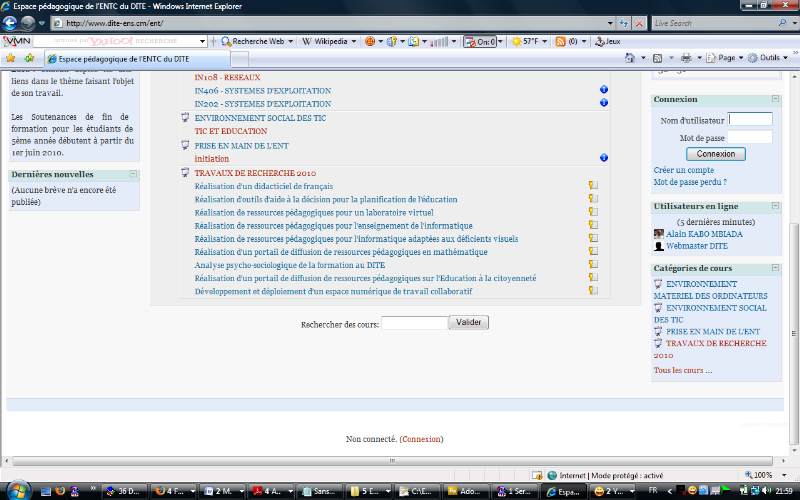Collapse the Catégories de cours block

(775, 267)
